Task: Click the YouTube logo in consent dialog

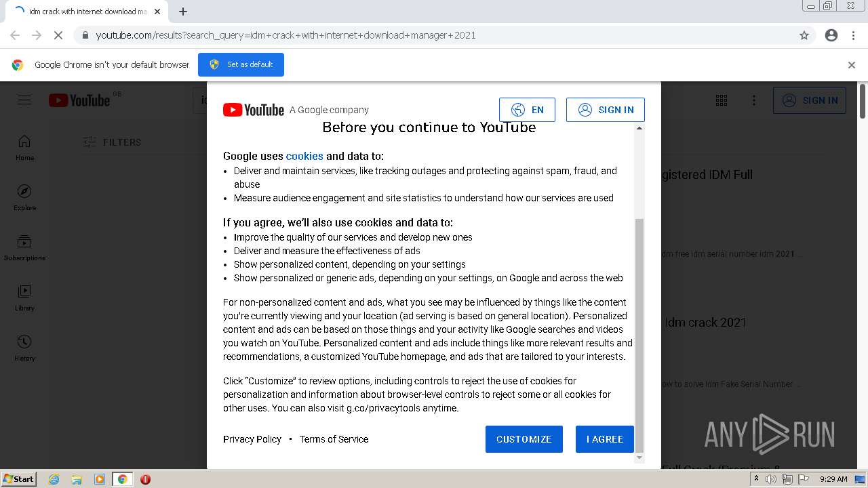Action: pyautogui.click(x=254, y=110)
